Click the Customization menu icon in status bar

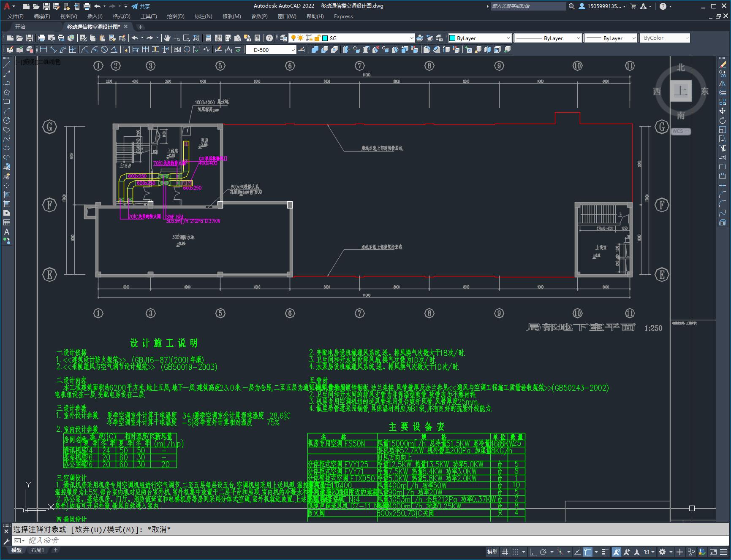tap(723, 552)
